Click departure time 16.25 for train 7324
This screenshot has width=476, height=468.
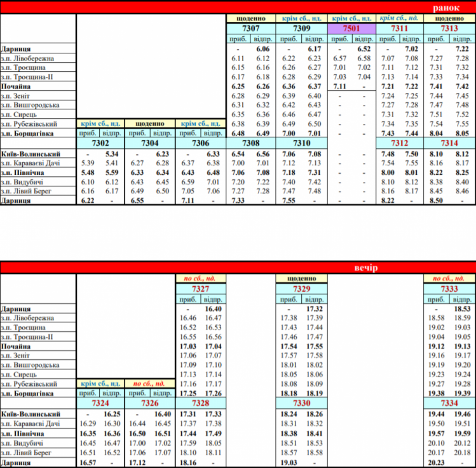coord(112,414)
